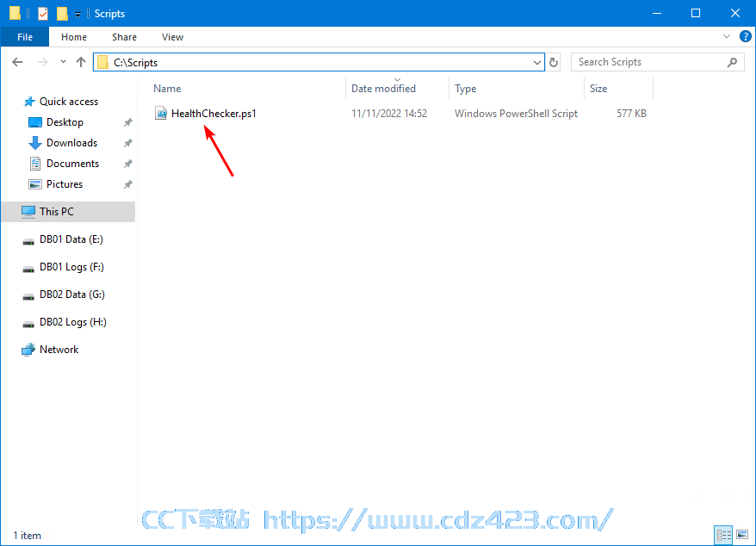756x546 pixels.
Task: Sort by the Type column header
Action: (465, 89)
